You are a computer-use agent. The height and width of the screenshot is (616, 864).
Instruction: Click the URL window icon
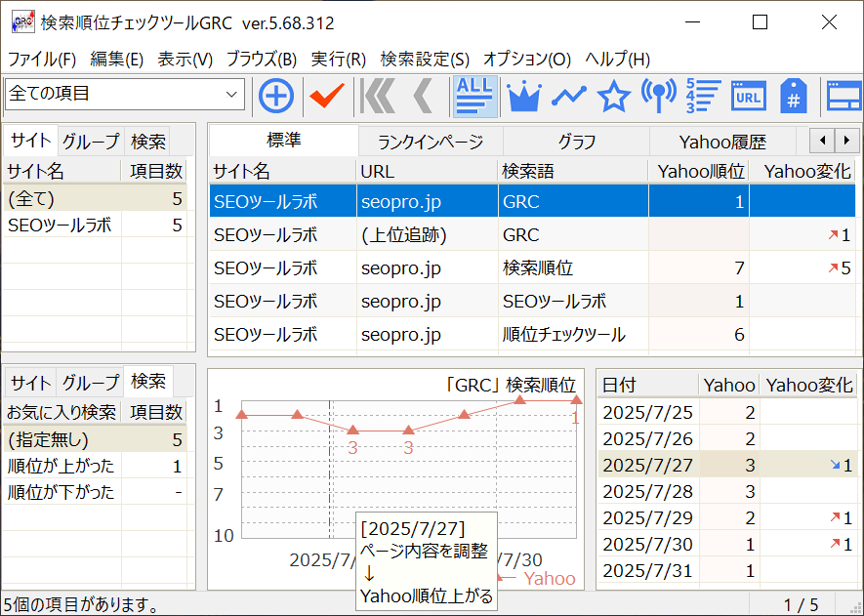[x=748, y=96]
